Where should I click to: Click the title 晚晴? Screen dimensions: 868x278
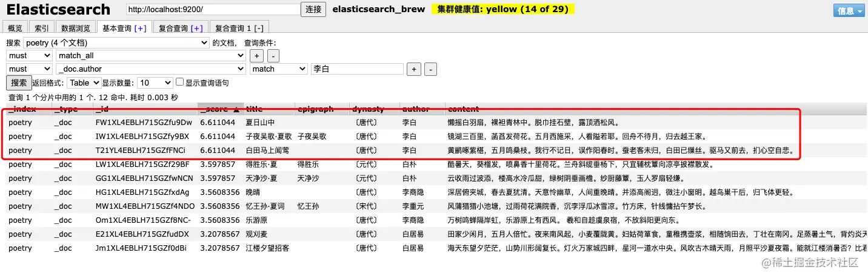253,192
